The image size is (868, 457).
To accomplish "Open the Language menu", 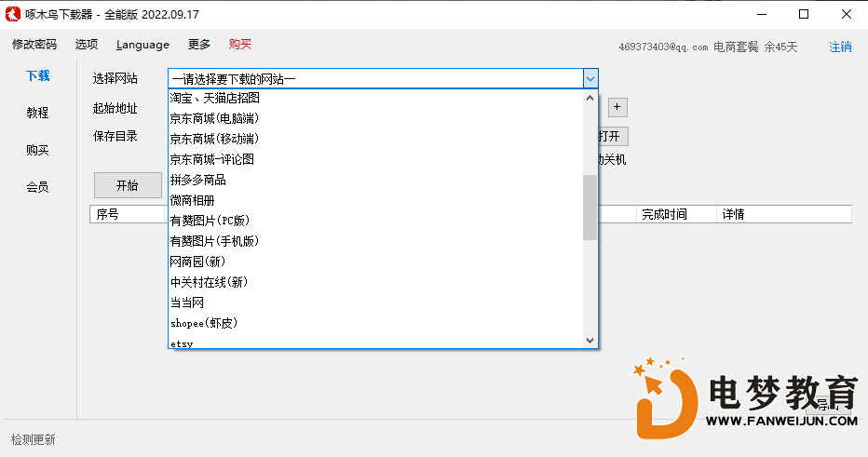I will click(142, 45).
